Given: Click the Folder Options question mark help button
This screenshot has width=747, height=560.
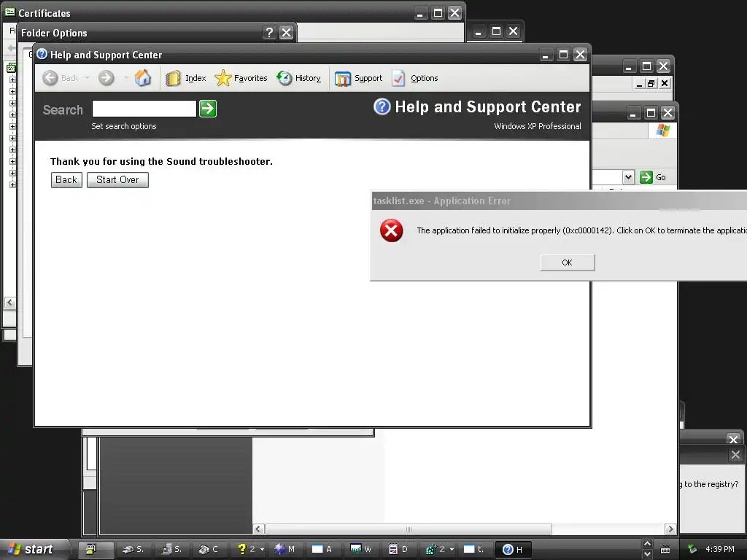Looking at the screenshot, I should [269, 32].
